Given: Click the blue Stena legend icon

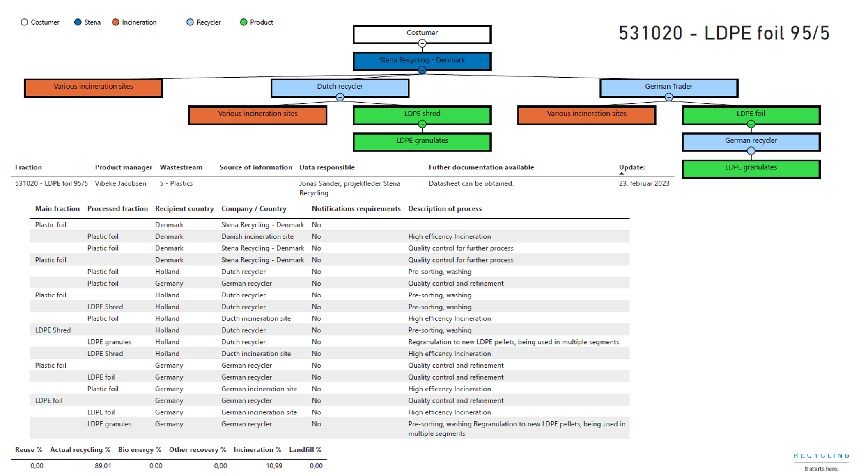Looking at the screenshot, I should 78,22.
